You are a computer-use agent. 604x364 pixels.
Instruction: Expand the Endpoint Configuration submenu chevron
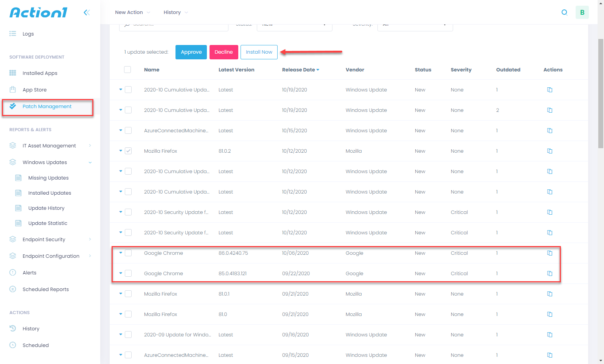pyautogui.click(x=90, y=256)
